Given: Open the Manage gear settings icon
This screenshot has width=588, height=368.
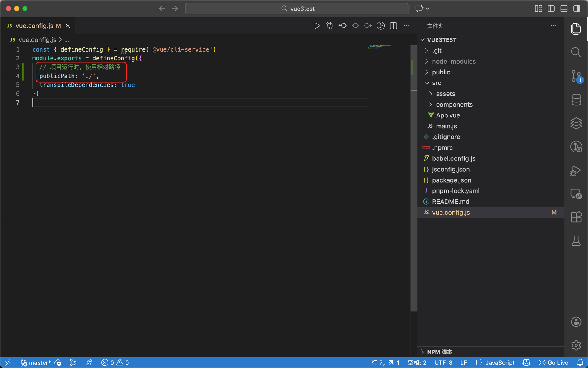Looking at the screenshot, I should point(576,345).
